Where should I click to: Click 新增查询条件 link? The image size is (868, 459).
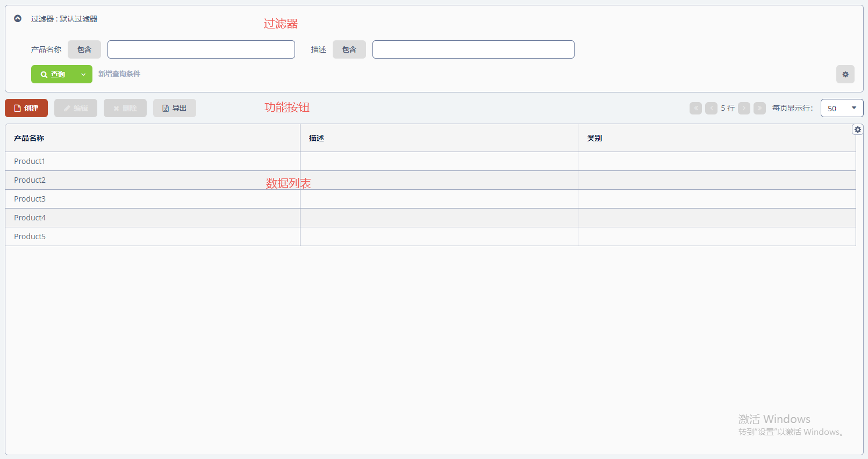[119, 74]
